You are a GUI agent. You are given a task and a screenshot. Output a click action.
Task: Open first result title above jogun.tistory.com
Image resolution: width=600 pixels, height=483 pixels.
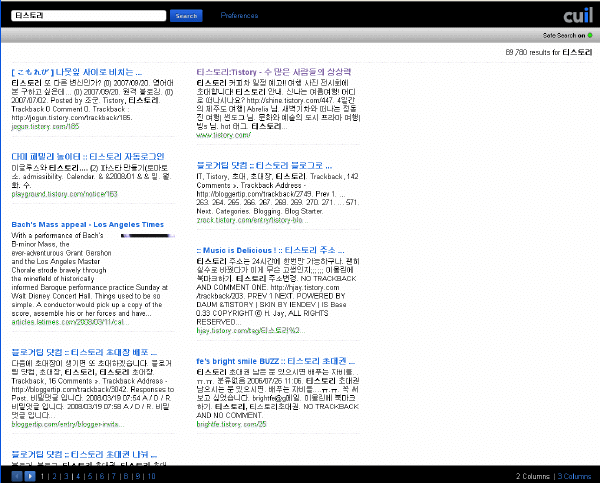coord(77,72)
